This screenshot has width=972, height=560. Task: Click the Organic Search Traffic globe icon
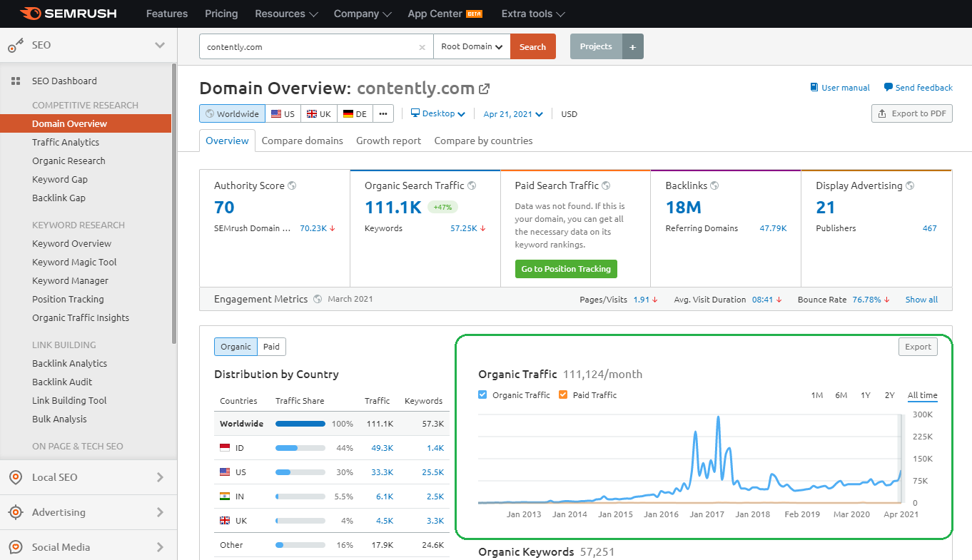[x=472, y=185]
